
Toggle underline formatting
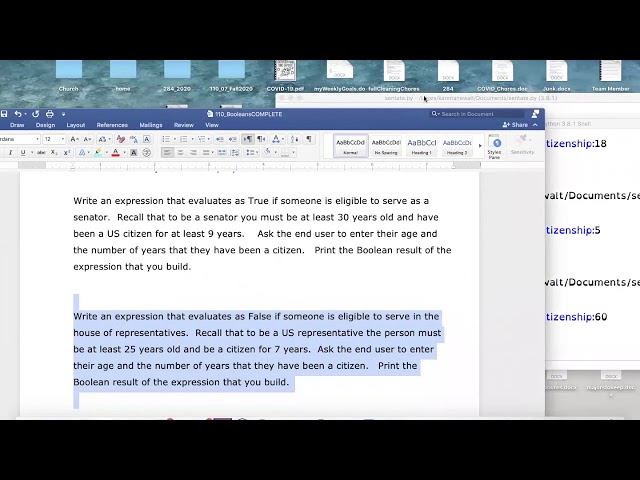[23, 153]
